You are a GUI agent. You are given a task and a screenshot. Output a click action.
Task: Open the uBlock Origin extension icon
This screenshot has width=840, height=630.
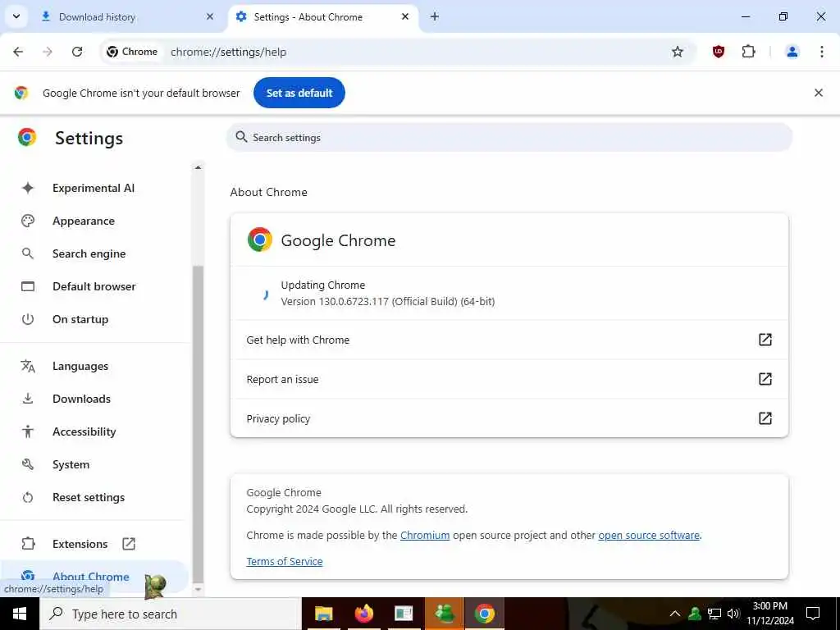[719, 52]
